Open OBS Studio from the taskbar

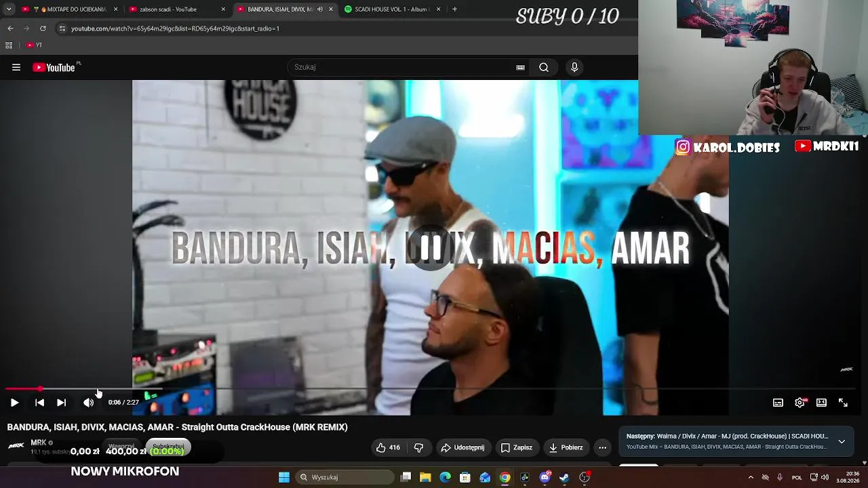[x=585, y=477]
